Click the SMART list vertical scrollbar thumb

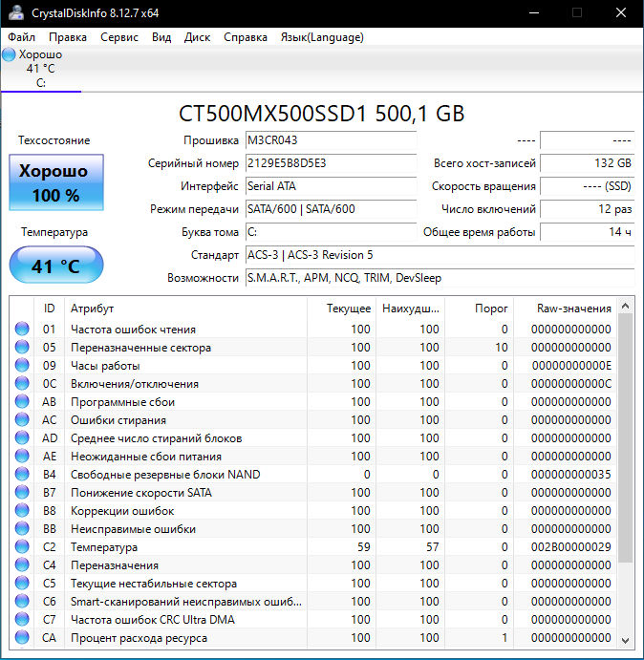[x=626, y=437]
